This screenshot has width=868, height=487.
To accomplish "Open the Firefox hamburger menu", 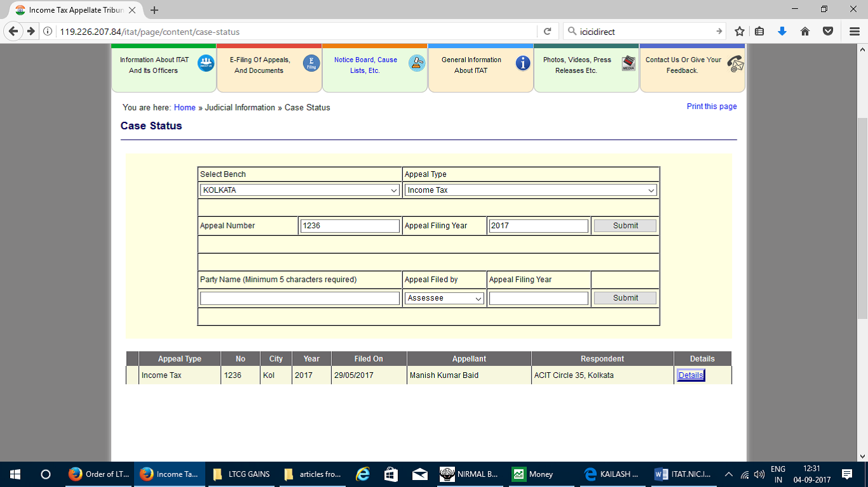I will coord(854,31).
